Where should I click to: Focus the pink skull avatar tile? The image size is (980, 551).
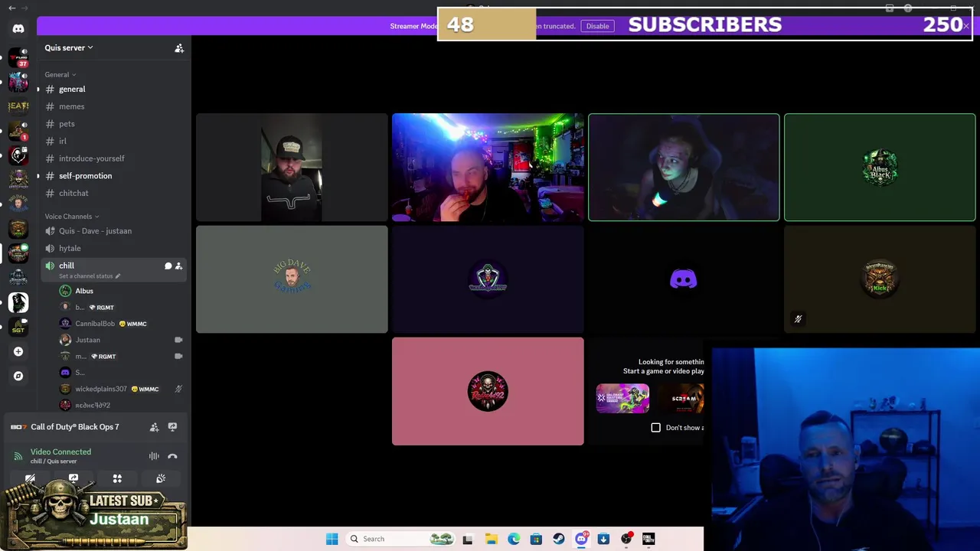point(488,391)
